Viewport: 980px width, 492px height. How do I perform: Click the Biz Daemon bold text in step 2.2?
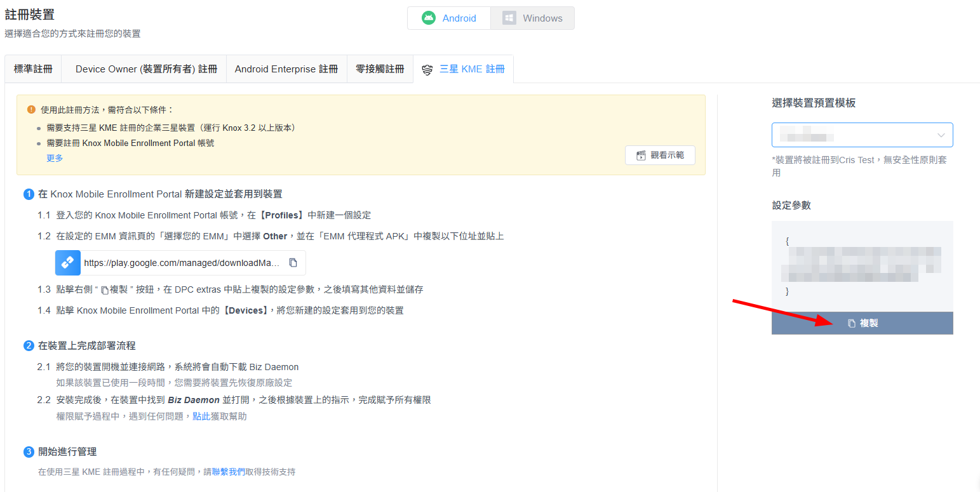tap(194, 400)
